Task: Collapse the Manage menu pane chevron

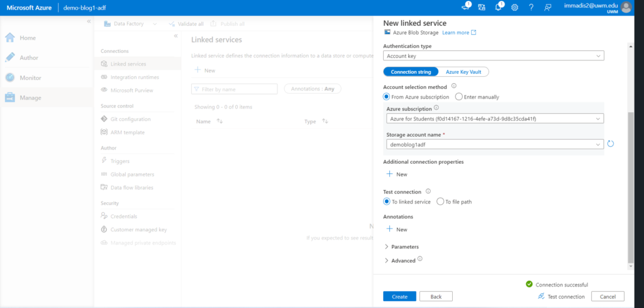Action: (176, 36)
